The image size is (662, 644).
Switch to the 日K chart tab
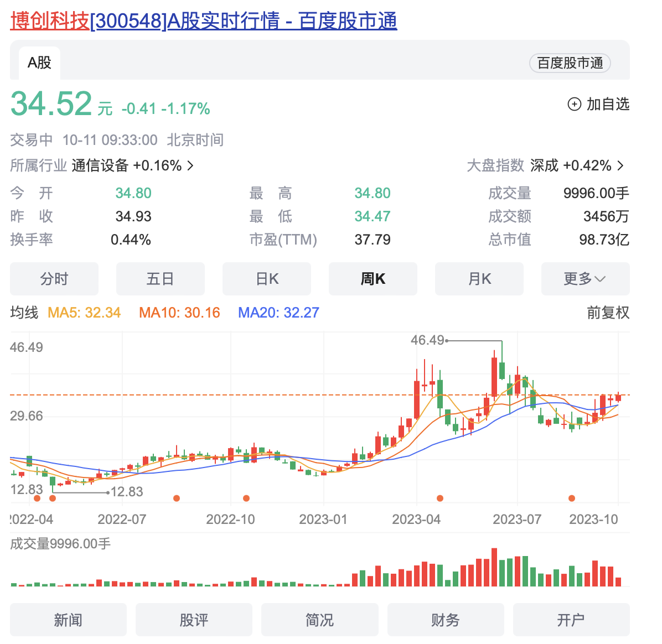pos(267,279)
